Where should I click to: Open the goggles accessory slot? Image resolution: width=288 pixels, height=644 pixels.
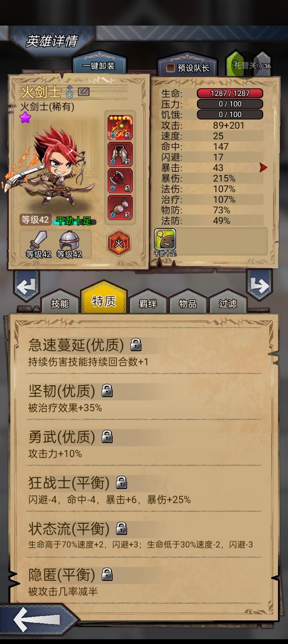[x=120, y=207]
